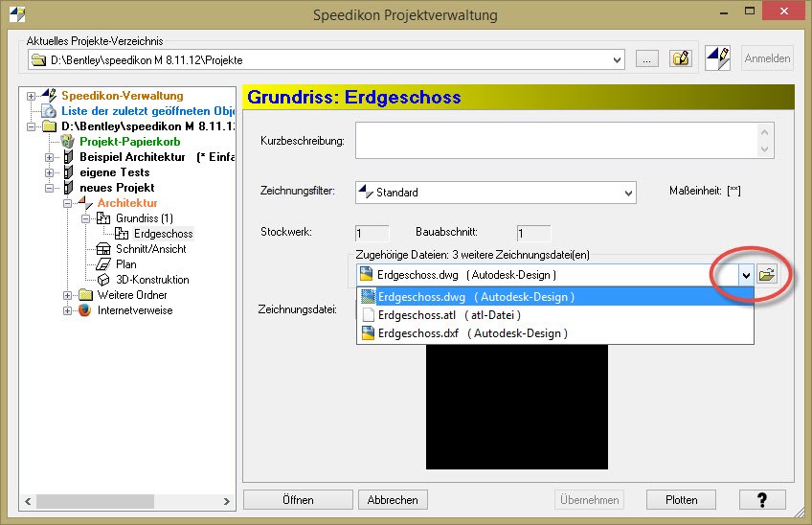Click the clock icon of recently opened list
Viewport: 812px width, 525px height.
[x=49, y=111]
